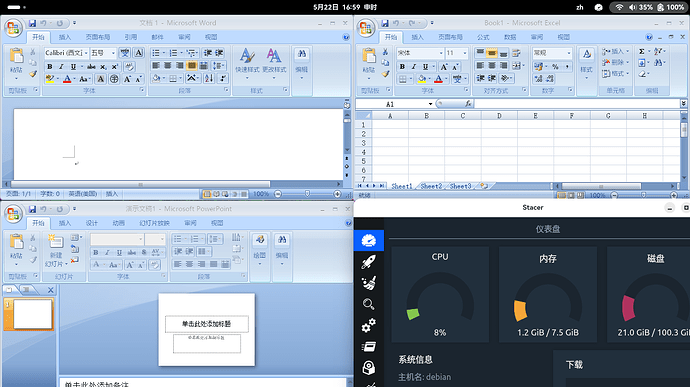Open the font size dropdown showing 五号 in Word
The height and width of the screenshot is (387, 690).
click(113, 53)
